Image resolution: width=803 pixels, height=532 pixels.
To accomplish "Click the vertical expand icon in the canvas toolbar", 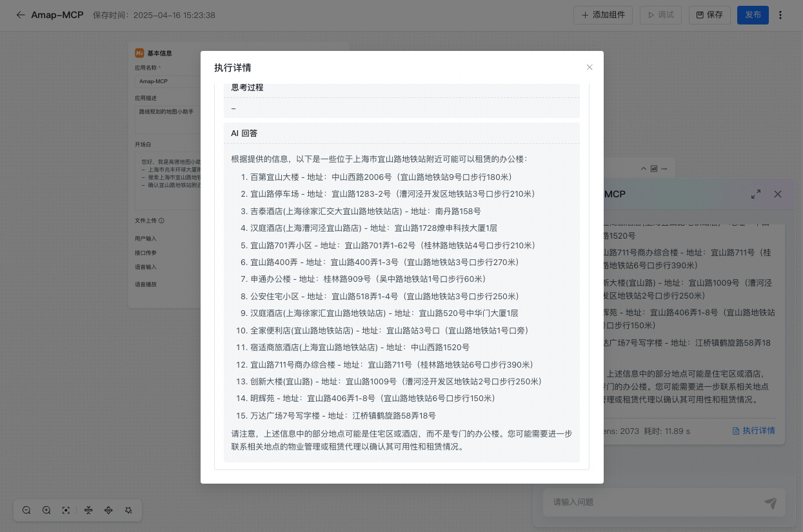I will click(x=108, y=510).
